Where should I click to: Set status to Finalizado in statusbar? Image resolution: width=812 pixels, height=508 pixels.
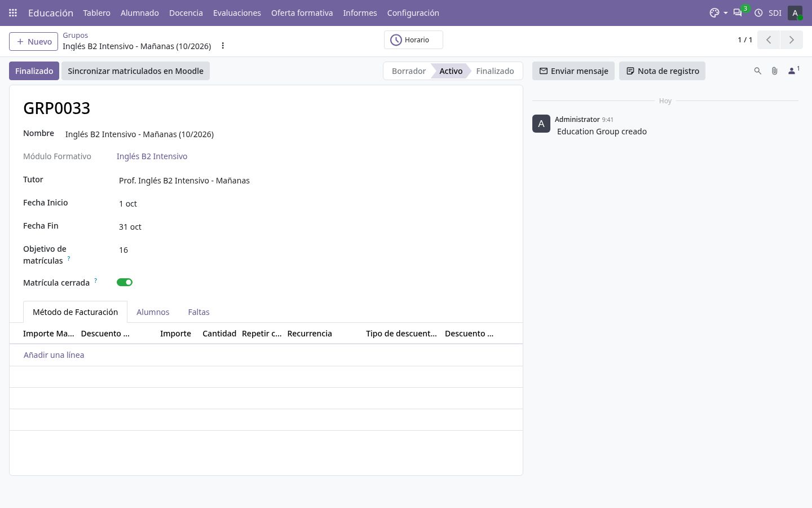(495, 71)
